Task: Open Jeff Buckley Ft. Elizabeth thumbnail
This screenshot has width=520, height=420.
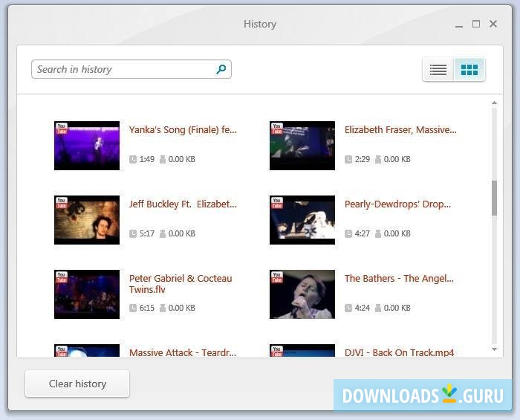Action: [x=87, y=220]
